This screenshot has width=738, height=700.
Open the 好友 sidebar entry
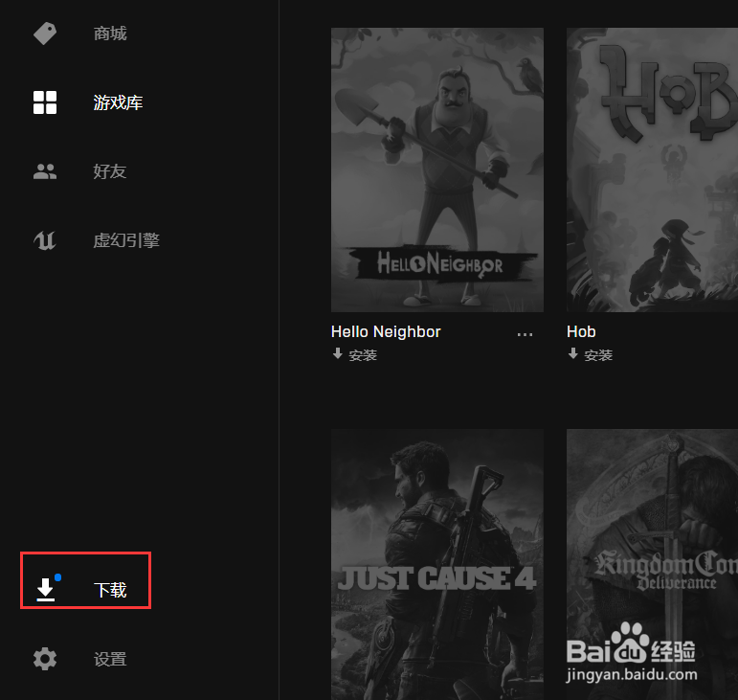point(110,171)
